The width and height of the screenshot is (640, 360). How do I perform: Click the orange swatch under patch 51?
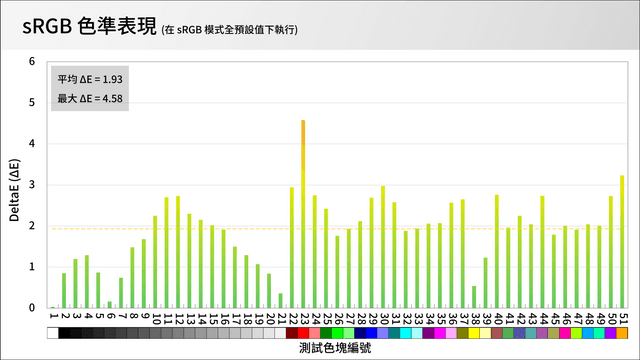point(622,333)
